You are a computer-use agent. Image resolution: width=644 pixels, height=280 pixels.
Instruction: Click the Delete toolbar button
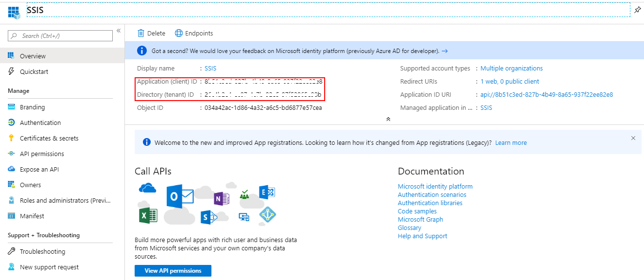pyautogui.click(x=151, y=33)
